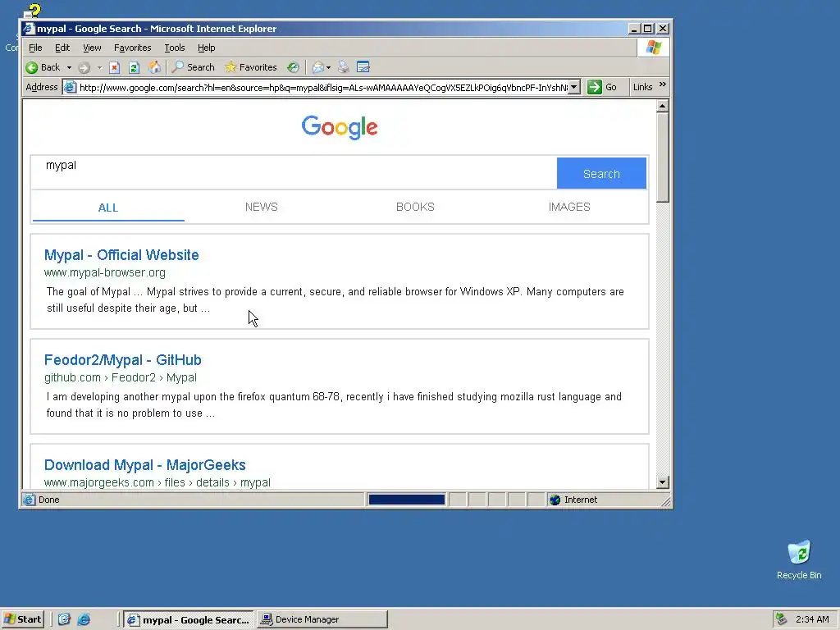
Task: Open the History toolbar icon
Action: pos(293,67)
